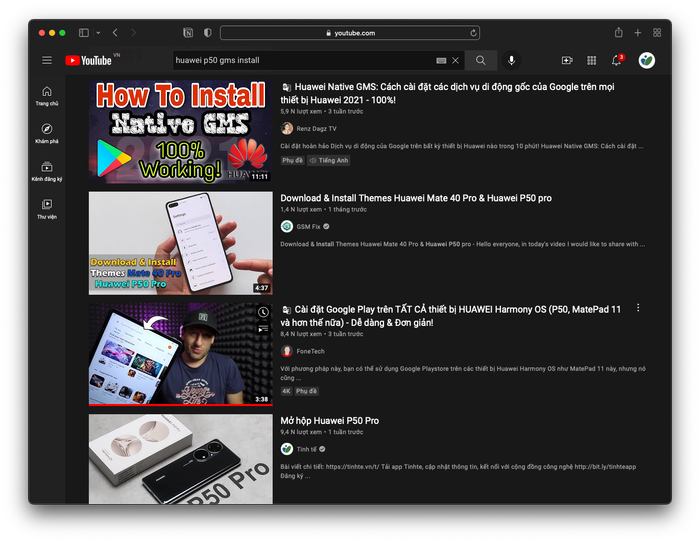Click the magnifier search button
This screenshot has height=542, width=700.
[480, 60]
